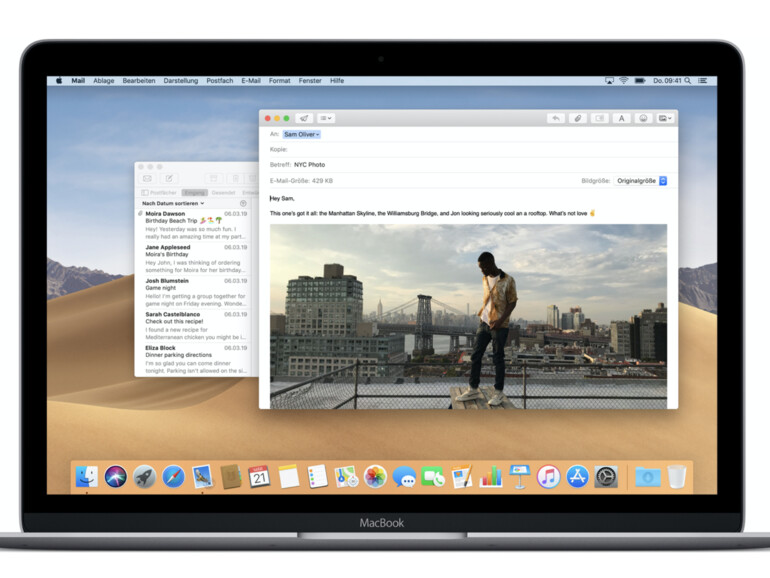Open Finder from the dock
The width and height of the screenshot is (770, 578).
pos(87,476)
